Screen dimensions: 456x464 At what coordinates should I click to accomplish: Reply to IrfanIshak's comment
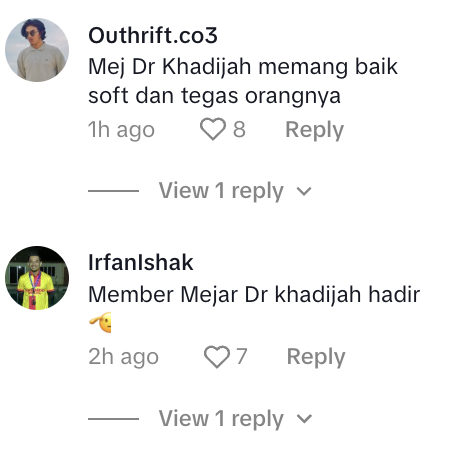tap(316, 357)
